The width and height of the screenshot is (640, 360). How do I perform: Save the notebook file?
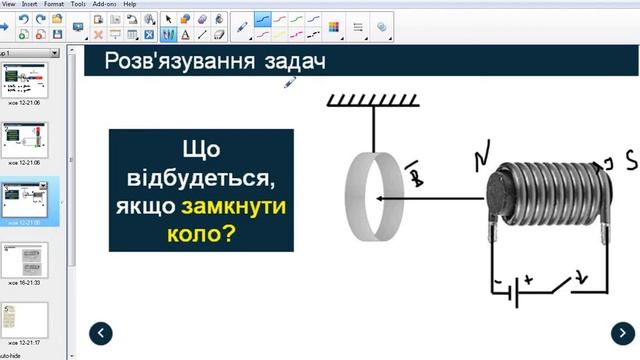[x=57, y=35]
